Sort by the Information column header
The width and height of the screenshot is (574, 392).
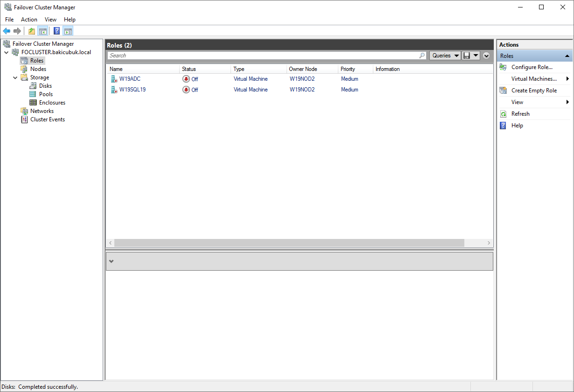pos(433,69)
